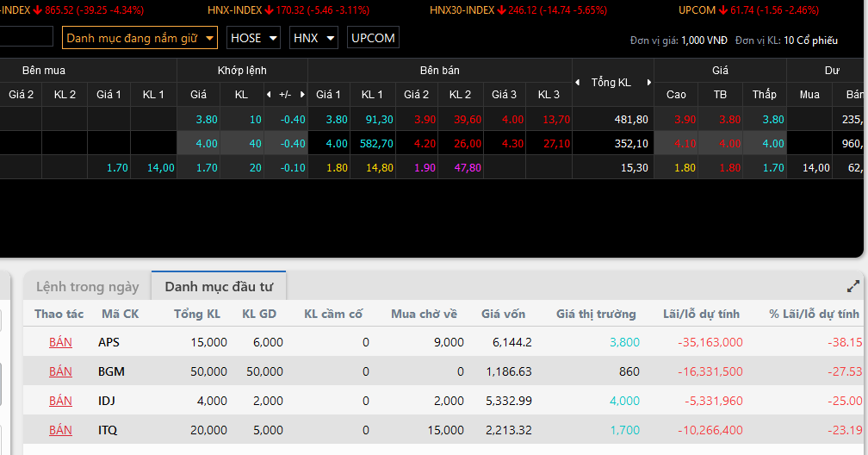868x455 pixels.
Task: Click the total volume 352,10 cell
Action: coord(613,144)
